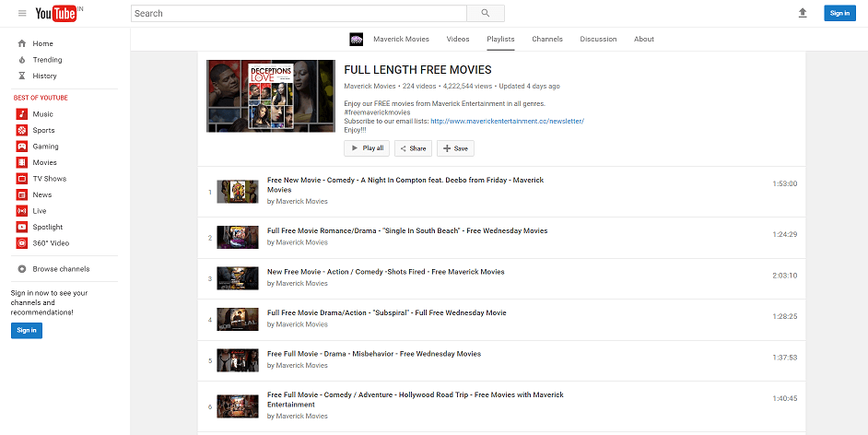868x435 pixels.
Task: Click the playlist cover thumbnail Deceptions Love
Action: 271,96
